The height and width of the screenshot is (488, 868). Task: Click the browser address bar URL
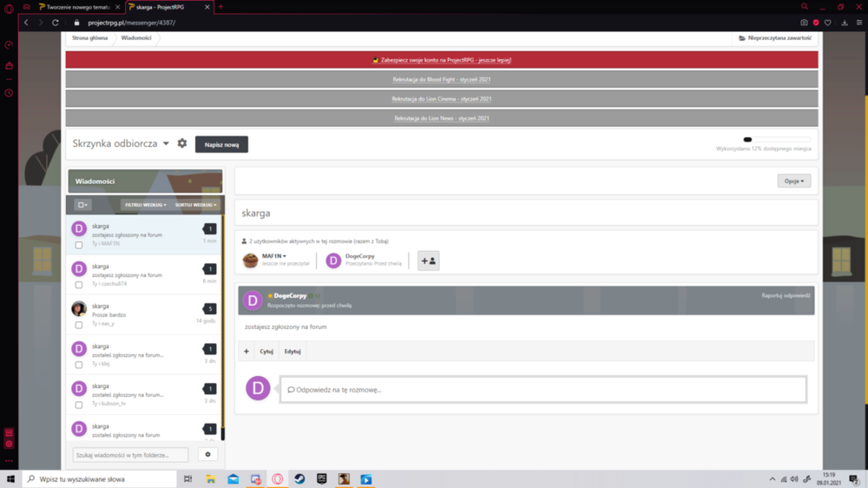tap(132, 23)
